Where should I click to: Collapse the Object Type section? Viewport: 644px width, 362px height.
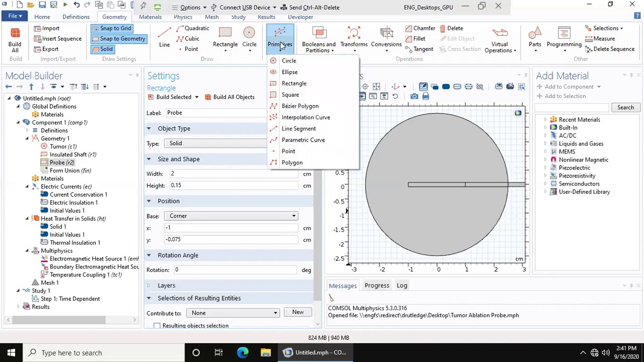click(x=149, y=129)
